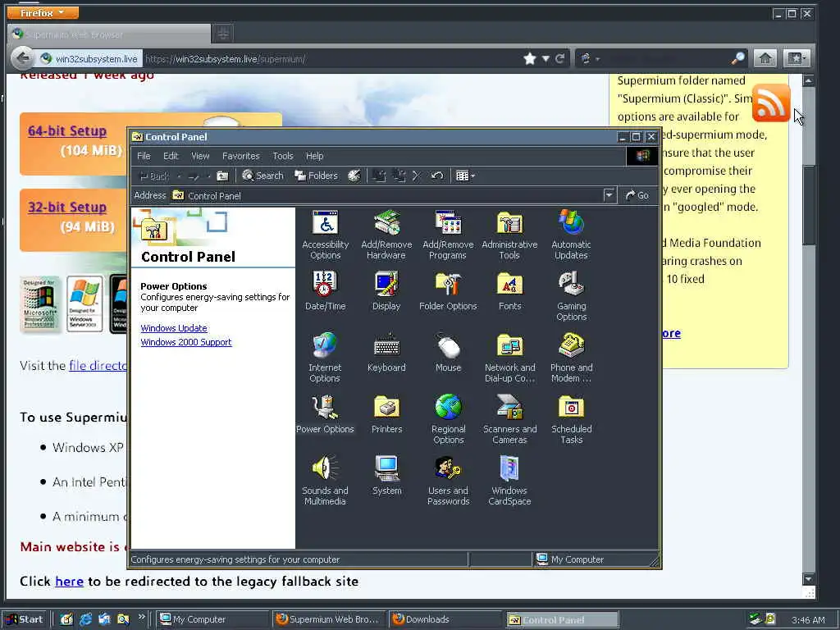Open the Fonts folder icon

coord(509,291)
